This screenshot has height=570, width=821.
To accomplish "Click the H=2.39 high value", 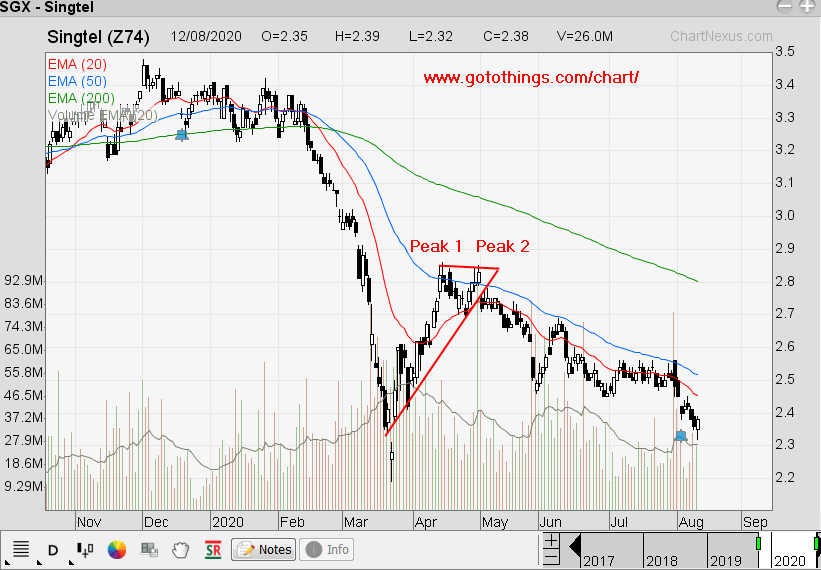I will (x=357, y=37).
